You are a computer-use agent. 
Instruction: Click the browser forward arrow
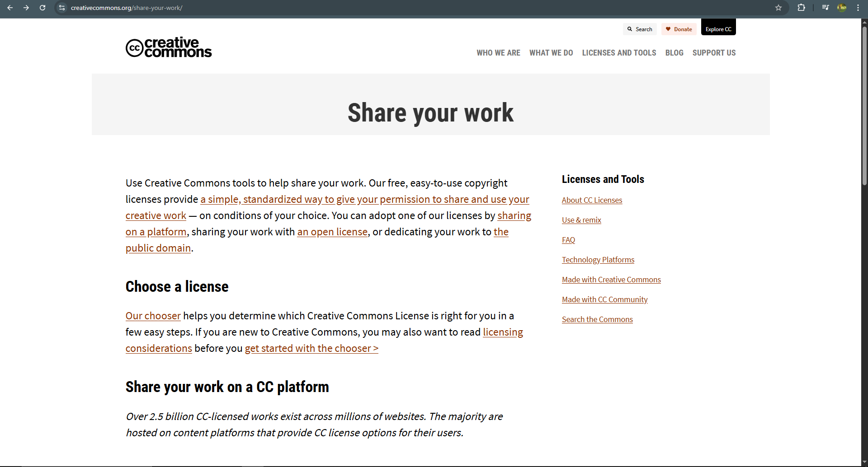point(26,8)
